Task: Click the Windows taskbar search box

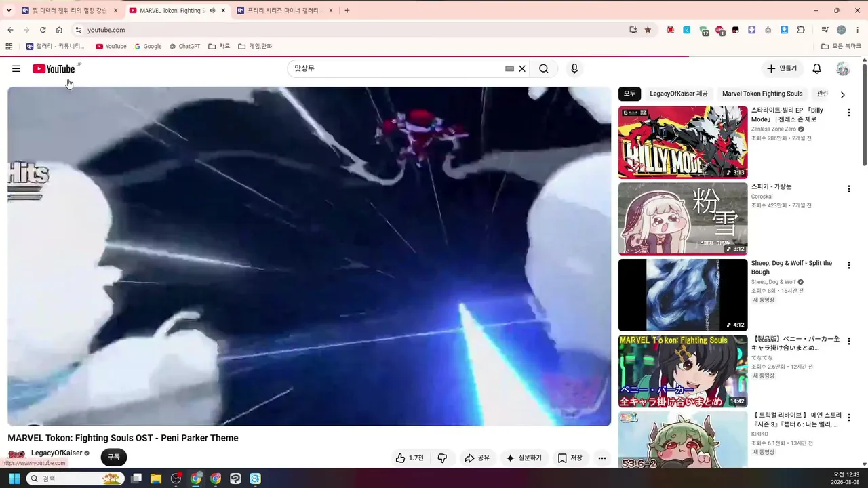Action: click(76, 479)
